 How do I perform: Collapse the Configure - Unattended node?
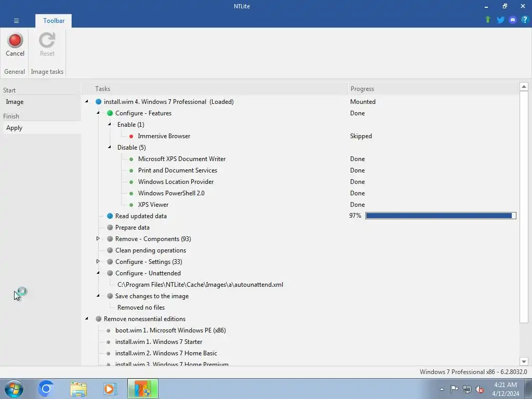98,273
